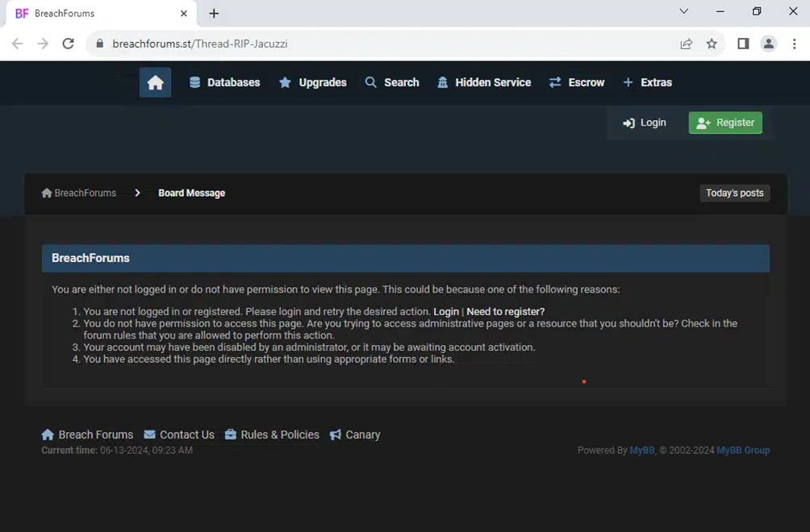The width and height of the screenshot is (810, 532).
Task: Go to the Search page
Action: [392, 82]
